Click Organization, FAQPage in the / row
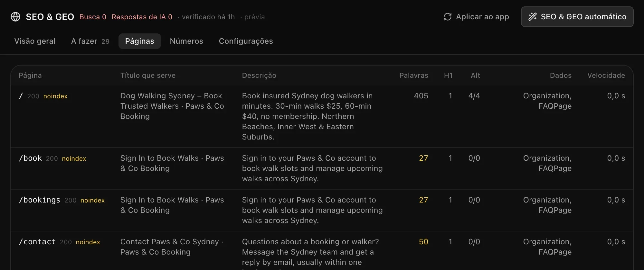Image resolution: width=644 pixels, height=270 pixels. (547, 101)
